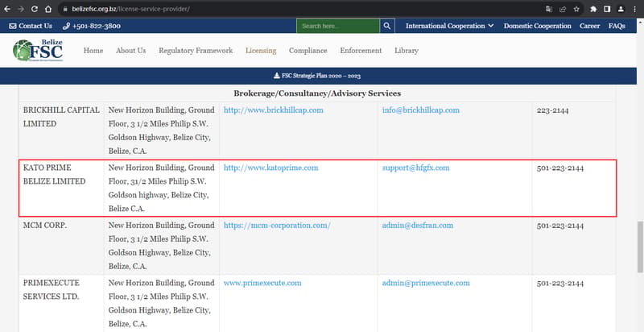Open Regulatory Framework navigation item
The height and width of the screenshot is (332, 644).
196,51
